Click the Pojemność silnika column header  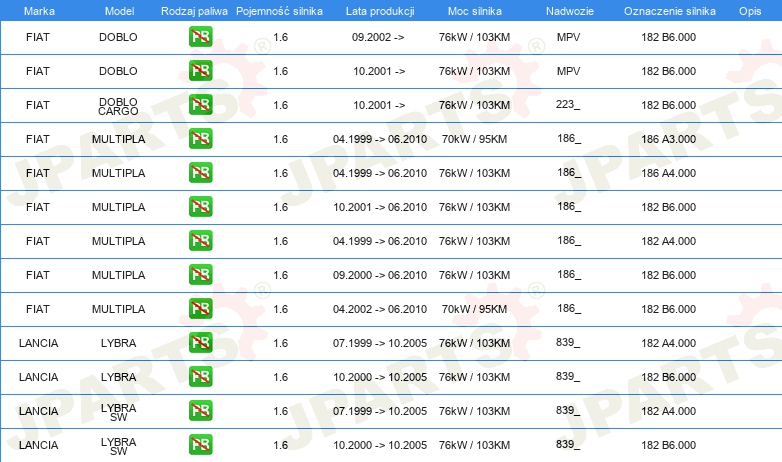279,11
